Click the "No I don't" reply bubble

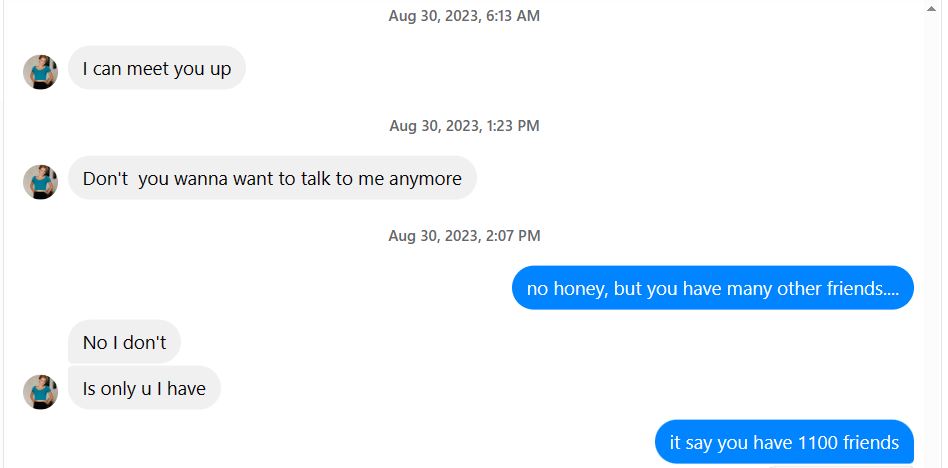(x=124, y=342)
